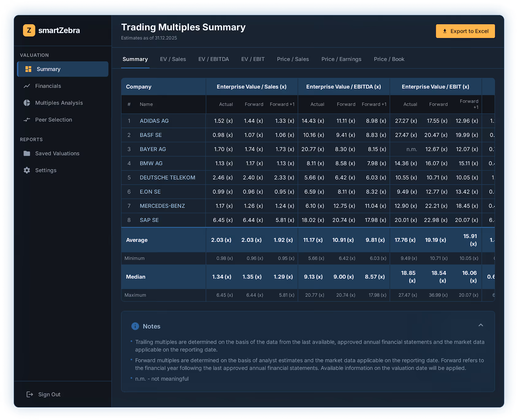Click BASF SE 27.47 (x) EBIT actual
Viewport: 518px width, 420px height.
coord(406,135)
